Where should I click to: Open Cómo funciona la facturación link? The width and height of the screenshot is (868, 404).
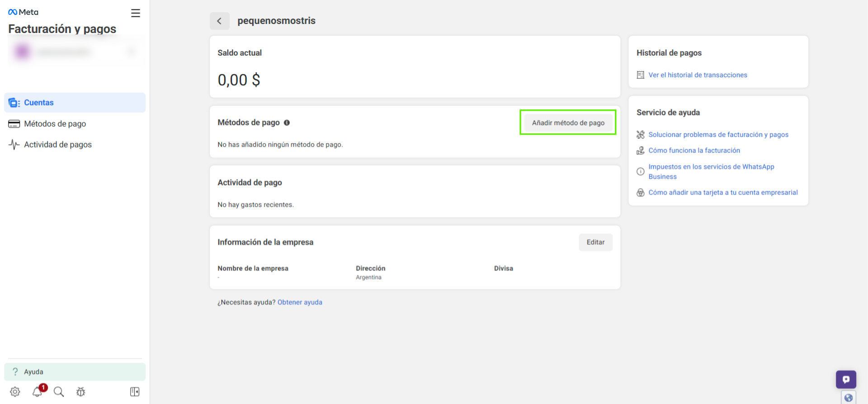coord(694,150)
